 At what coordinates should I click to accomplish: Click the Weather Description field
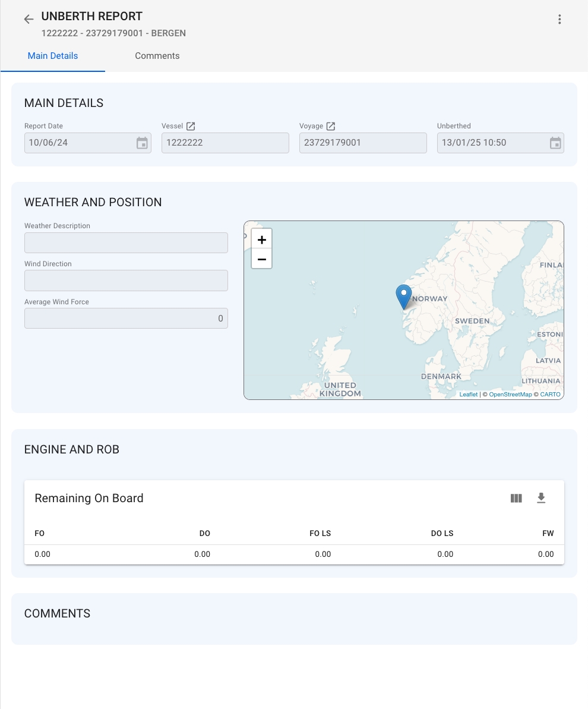click(126, 243)
